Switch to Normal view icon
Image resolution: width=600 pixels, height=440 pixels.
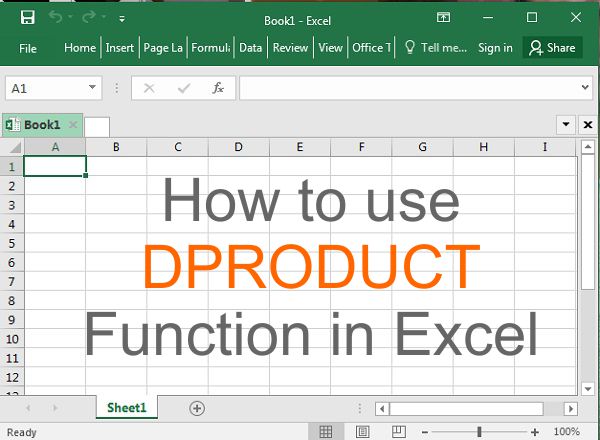pos(326,432)
